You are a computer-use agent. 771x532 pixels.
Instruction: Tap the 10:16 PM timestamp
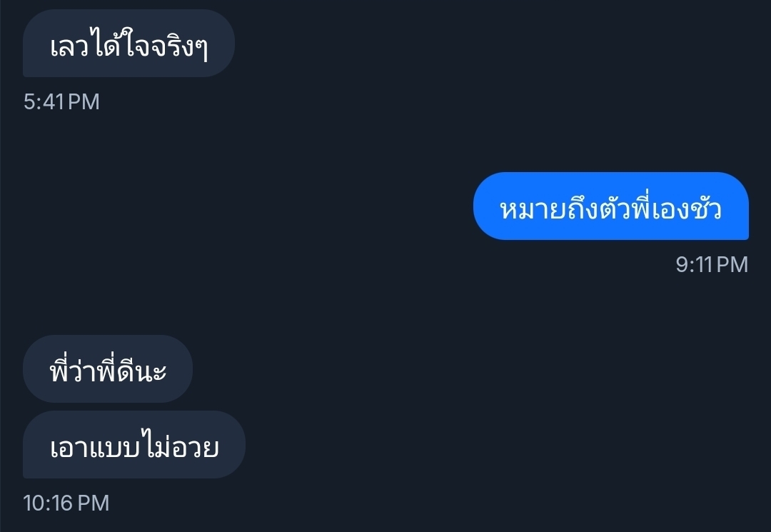click(66, 503)
